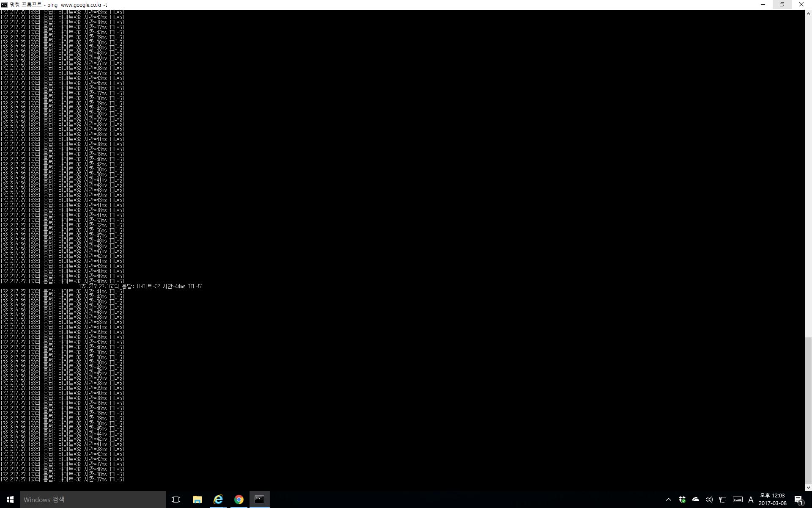The image size is (812, 508).
Task: Open the volume speaker icon
Action: 709,500
